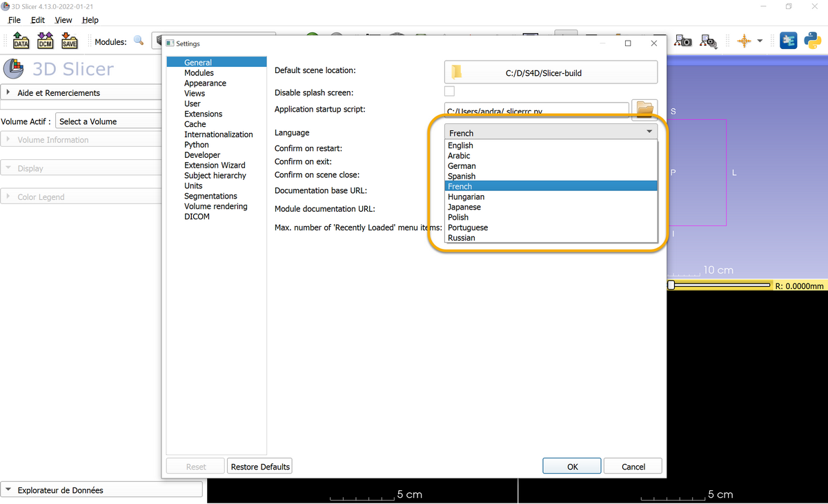
Task: Select Cache settings category
Action: point(217,124)
